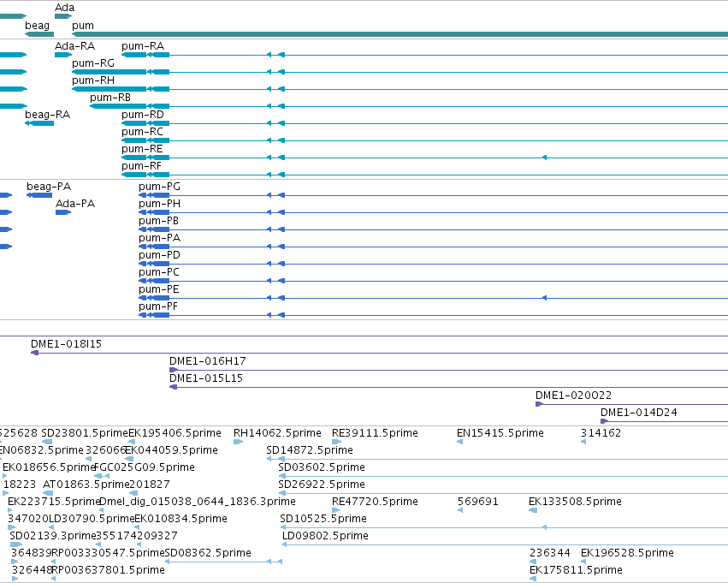Select pum-RA transcript label
The image size is (728, 583).
click(x=143, y=46)
